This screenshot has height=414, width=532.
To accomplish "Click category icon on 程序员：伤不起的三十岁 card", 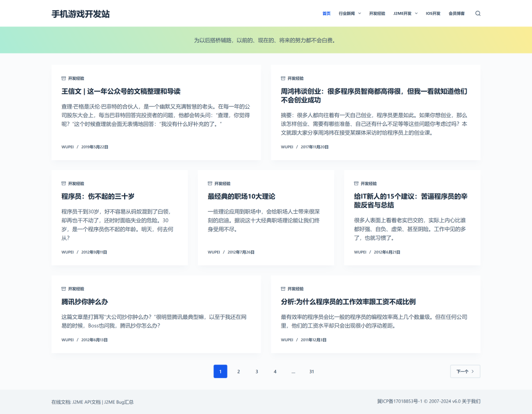I will tap(64, 184).
